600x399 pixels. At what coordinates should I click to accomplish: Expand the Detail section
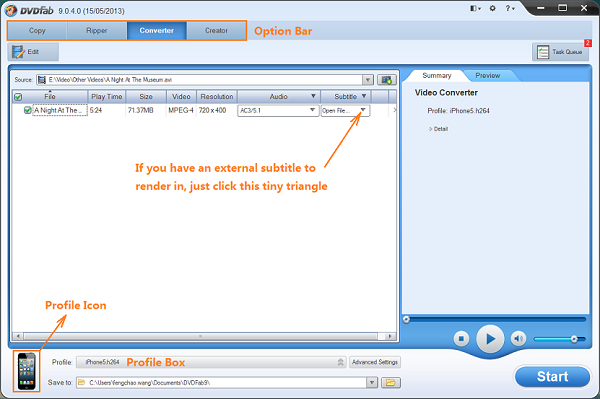pos(439,129)
